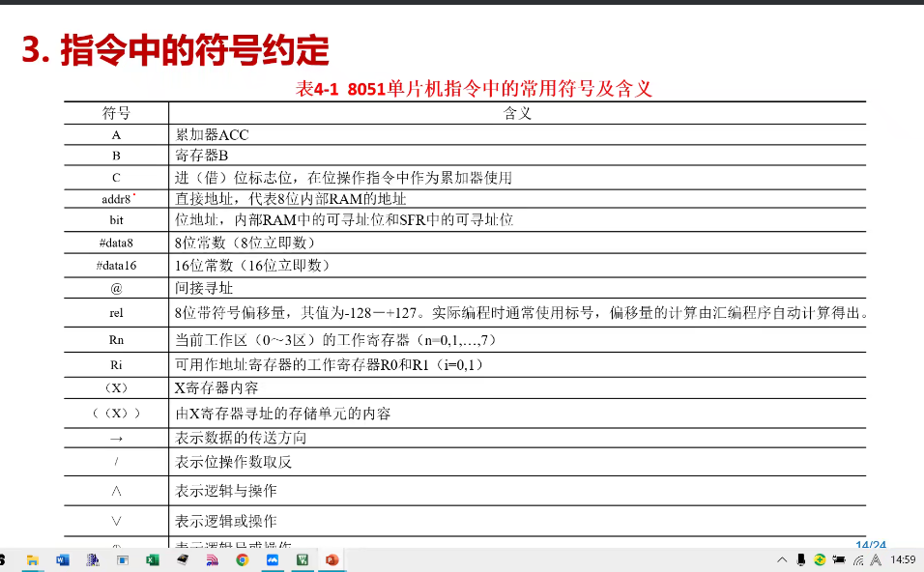Select the text 间接寻址
924x572 pixels.
point(204,288)
